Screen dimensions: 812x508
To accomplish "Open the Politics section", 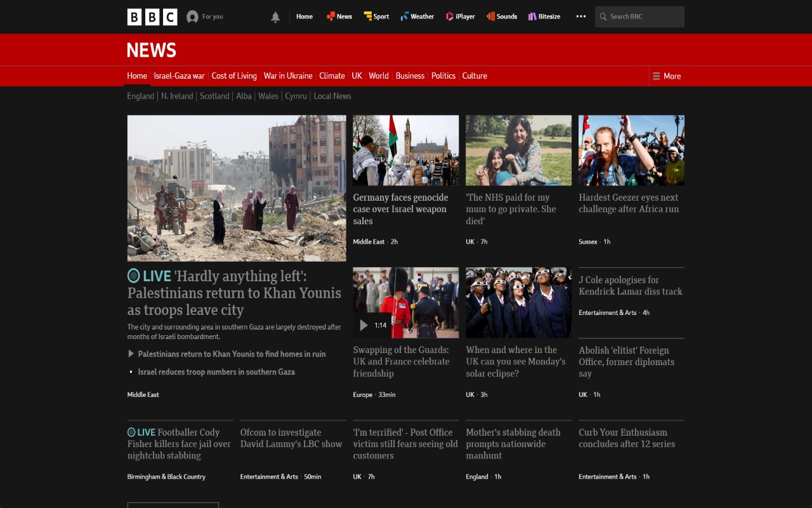I will click(x=443, y=76).
